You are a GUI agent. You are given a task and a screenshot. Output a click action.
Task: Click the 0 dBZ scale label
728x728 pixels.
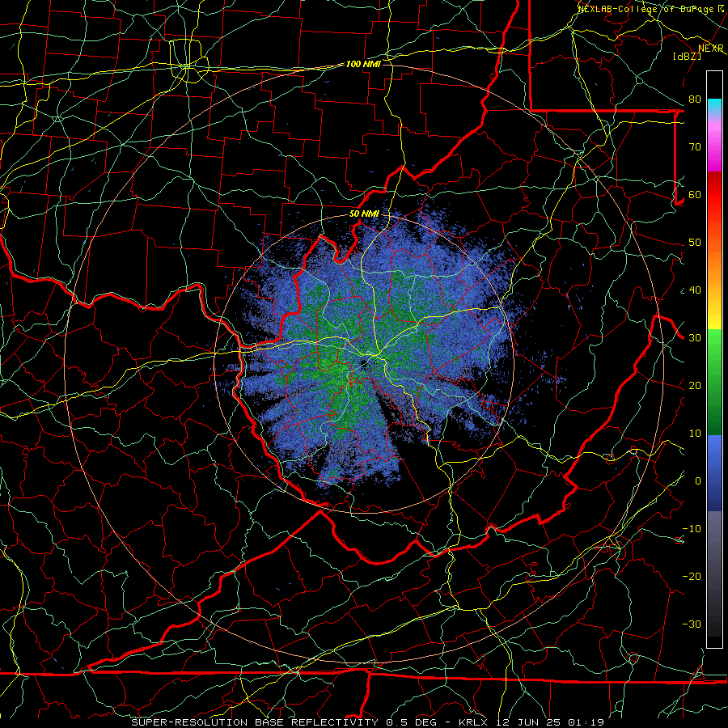point(697,481)
